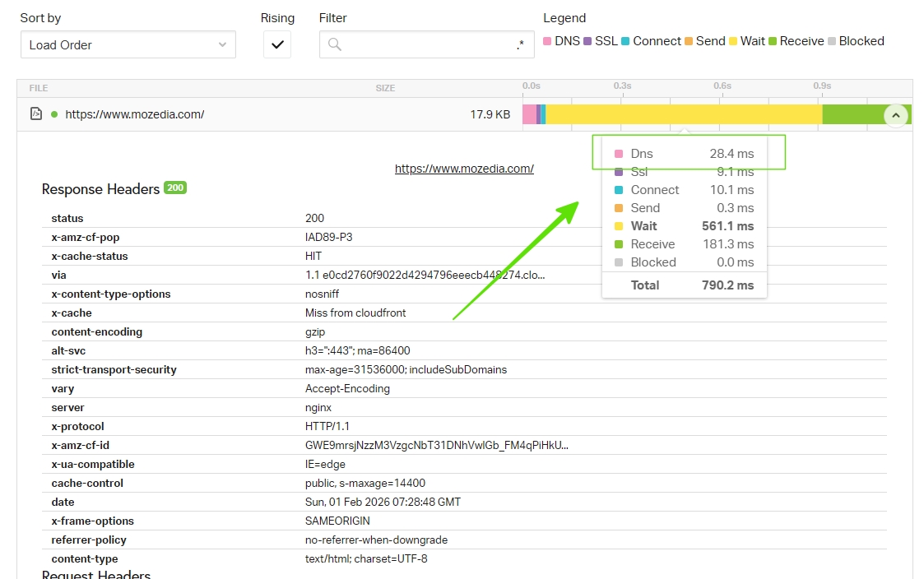Click the purple SSL legend swatch
The height and width of the screenshot is (579, 924).
[x=587, y=41]
